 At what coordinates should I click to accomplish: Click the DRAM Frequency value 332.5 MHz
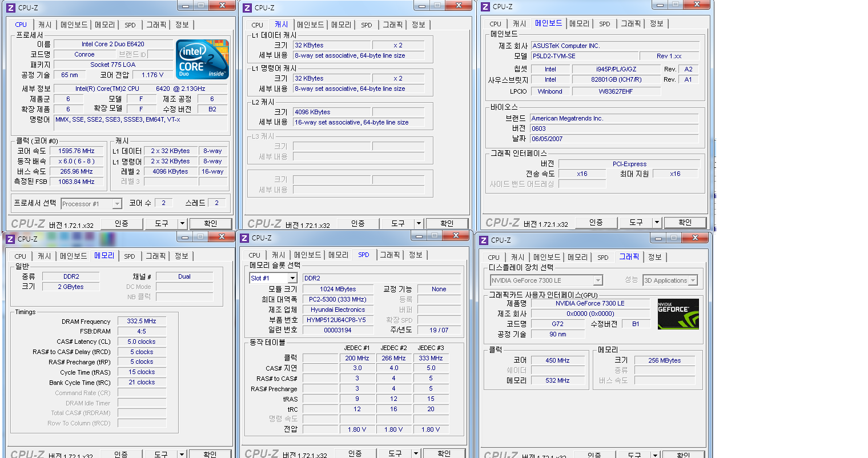(142, 322)
